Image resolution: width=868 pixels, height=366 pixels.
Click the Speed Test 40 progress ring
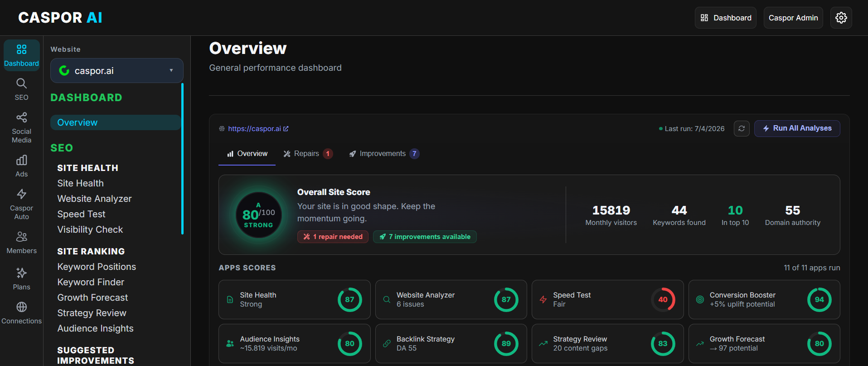click(663, 299)
